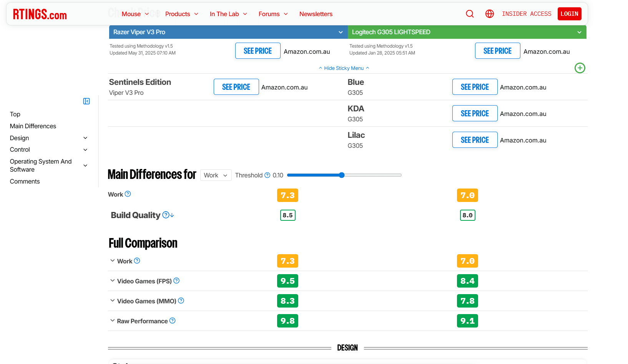Expand Video Games (FPS) row

tap(113, 281)
